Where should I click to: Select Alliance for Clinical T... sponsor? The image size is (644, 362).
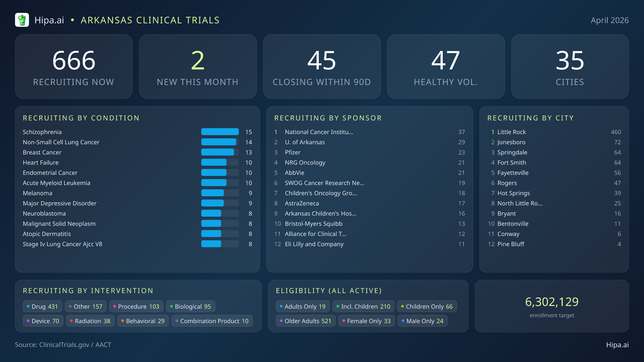[369, 234]
